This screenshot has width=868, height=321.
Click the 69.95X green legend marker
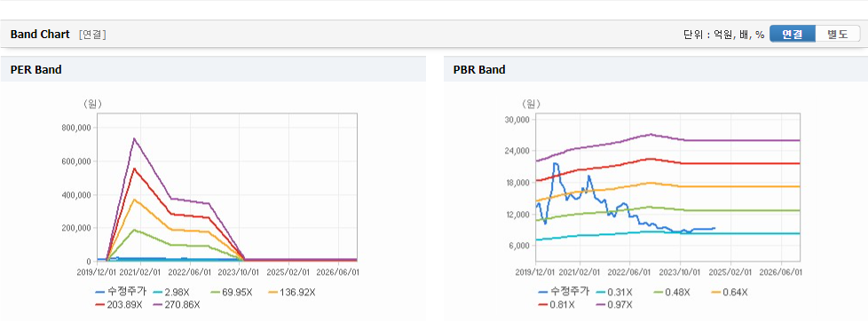point(217,292)
